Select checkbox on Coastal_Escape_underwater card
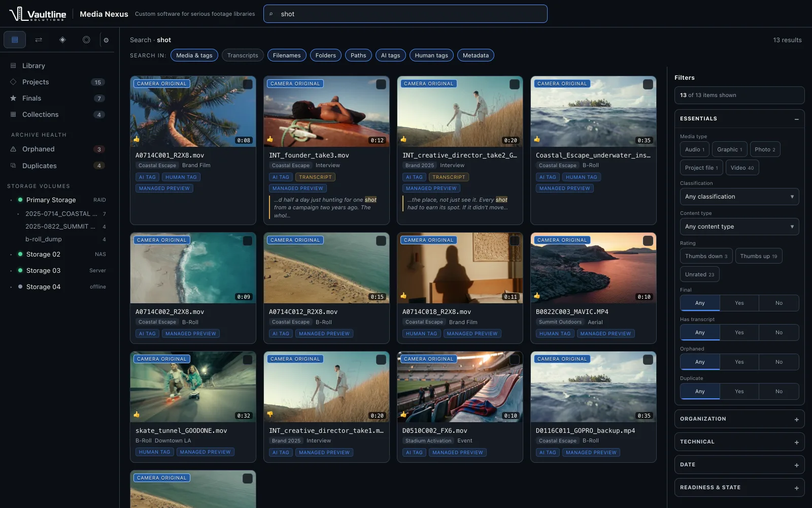Viewport: 812px width, 508px height. pos(648,84)
